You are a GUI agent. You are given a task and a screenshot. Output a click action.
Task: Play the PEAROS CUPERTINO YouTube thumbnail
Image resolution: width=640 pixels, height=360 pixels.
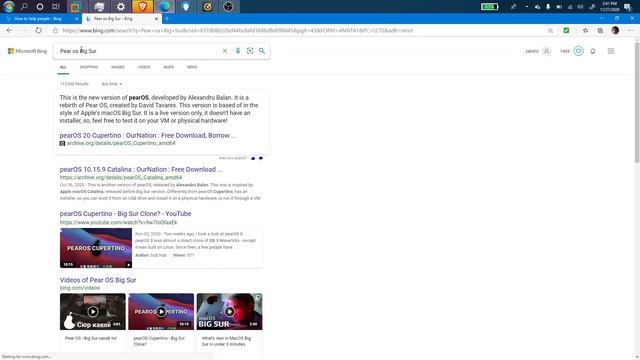point(96,248)
